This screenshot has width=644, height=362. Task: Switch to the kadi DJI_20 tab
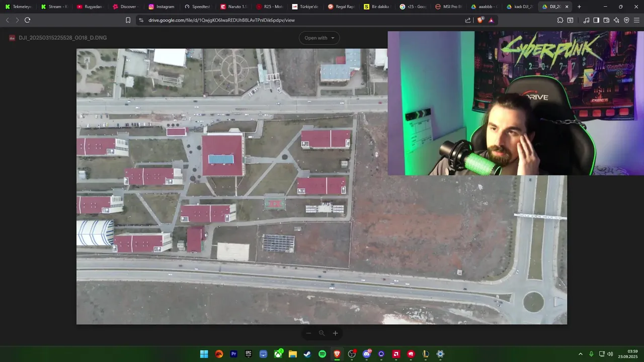pos(520,7)
